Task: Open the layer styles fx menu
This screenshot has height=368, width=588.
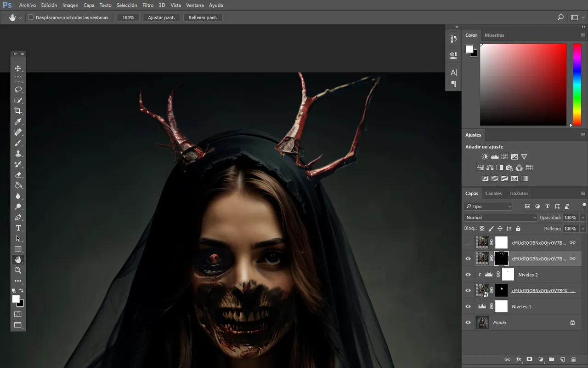Action: point(519,359)
